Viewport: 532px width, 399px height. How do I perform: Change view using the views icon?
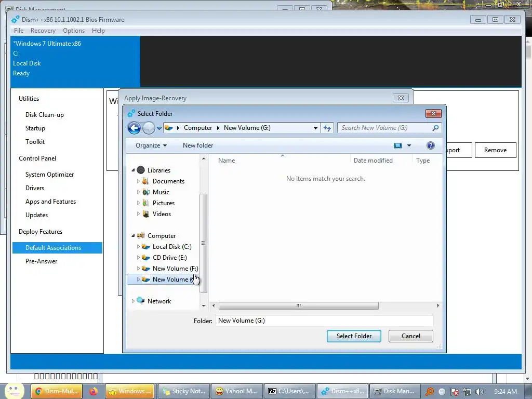pos(397,145)
